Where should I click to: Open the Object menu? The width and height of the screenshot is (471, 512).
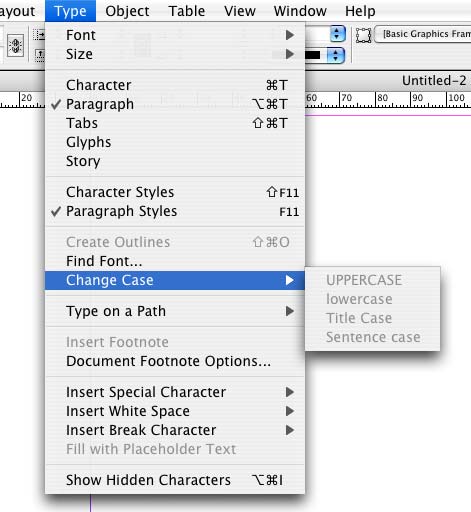click(127, 11)
